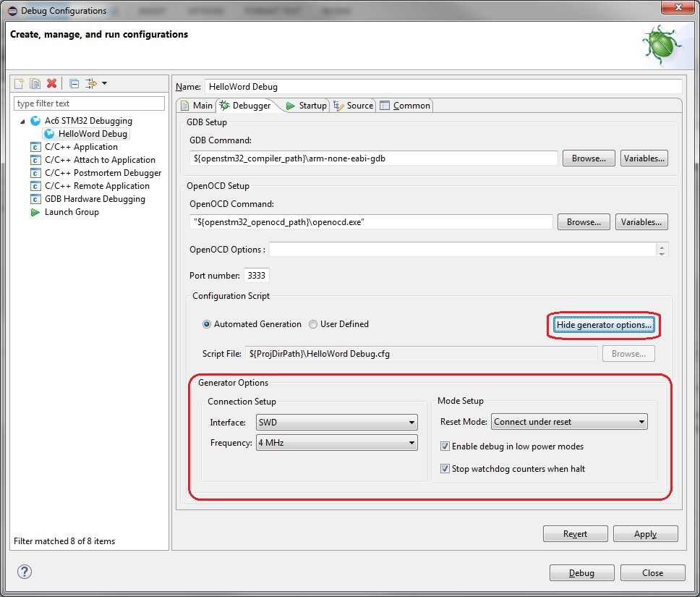Select the GDB Hardware Debugging entry
Image resolution: width=700 pixels, height=597 pixels.
[x=94, y=199]
